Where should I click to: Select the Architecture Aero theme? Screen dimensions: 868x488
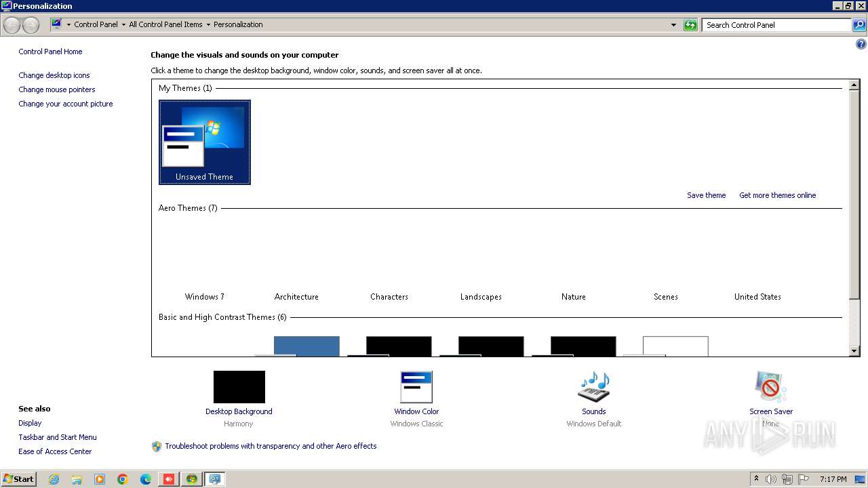(296, 262)
